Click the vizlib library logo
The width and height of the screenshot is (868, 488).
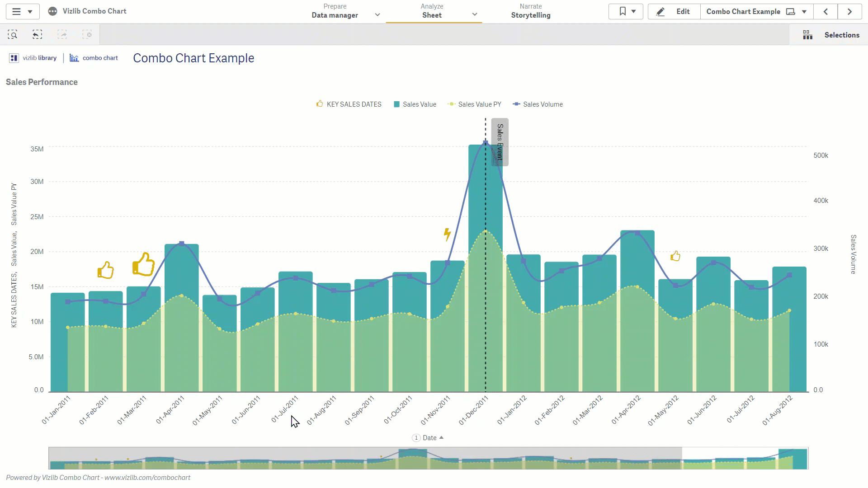[33, 58]
